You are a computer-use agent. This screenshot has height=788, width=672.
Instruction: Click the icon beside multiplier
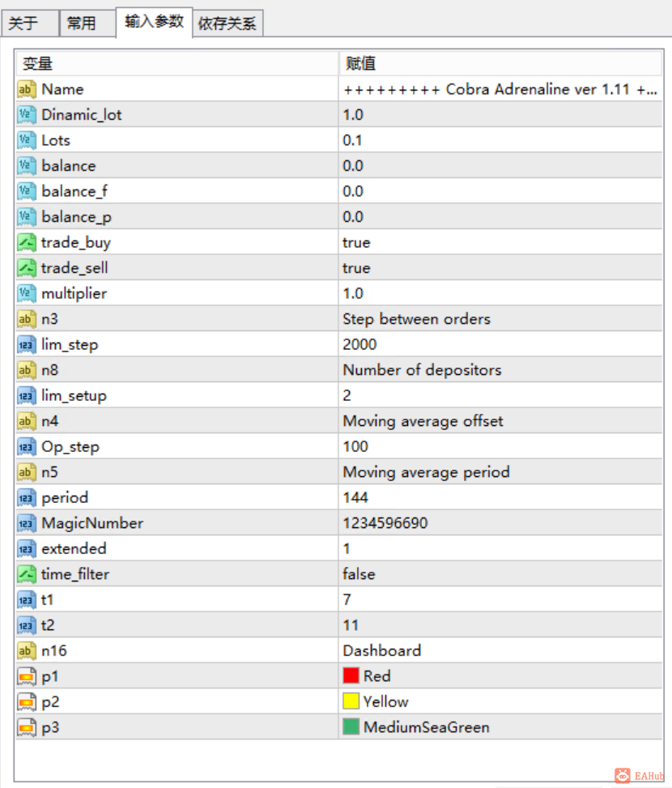(27, 293)
